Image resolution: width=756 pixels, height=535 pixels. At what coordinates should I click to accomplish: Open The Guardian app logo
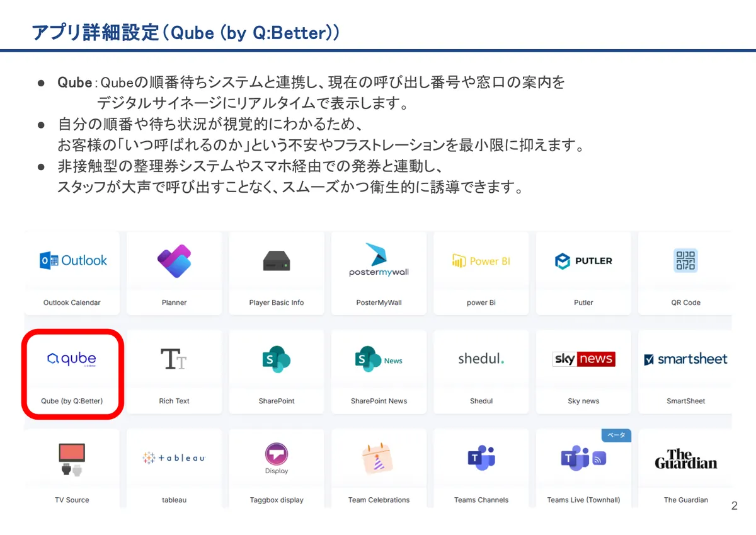tap(685, 459)
